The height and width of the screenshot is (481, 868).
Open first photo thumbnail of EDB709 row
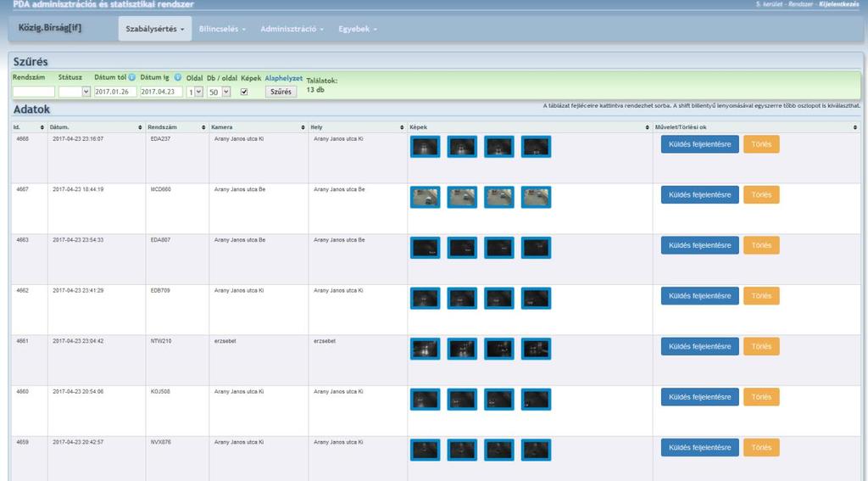426,298
